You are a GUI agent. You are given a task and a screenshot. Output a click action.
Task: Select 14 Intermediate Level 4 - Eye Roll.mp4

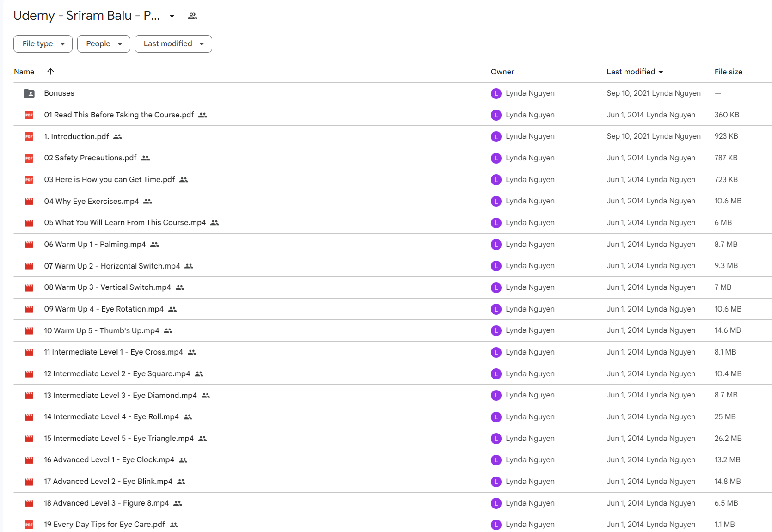pos(111,417)
